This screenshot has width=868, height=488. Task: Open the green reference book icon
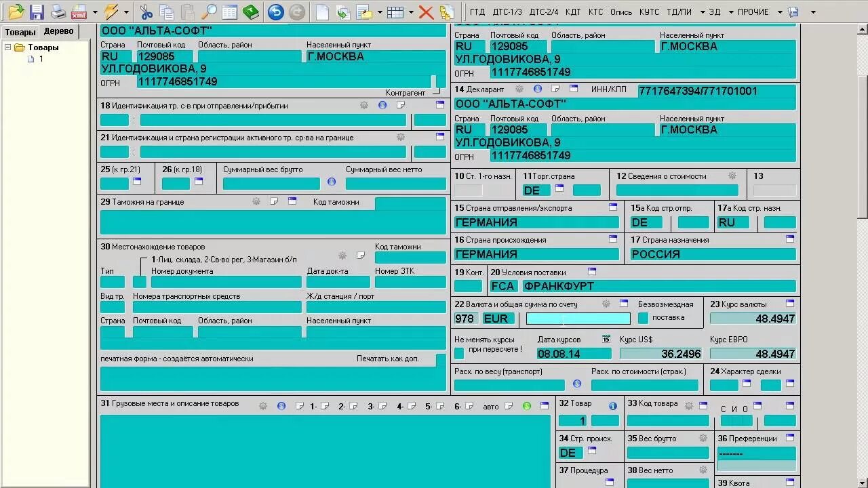(x=251, y=12)
